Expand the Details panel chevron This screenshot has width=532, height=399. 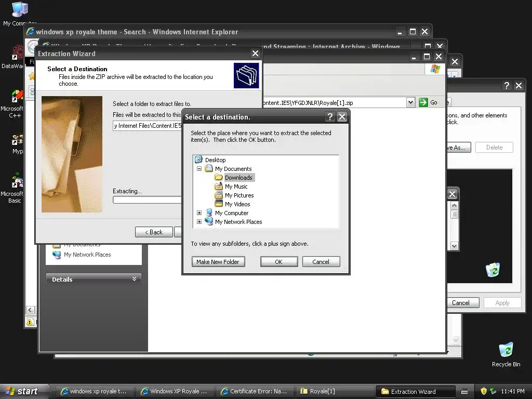click(x=135, y=279)
